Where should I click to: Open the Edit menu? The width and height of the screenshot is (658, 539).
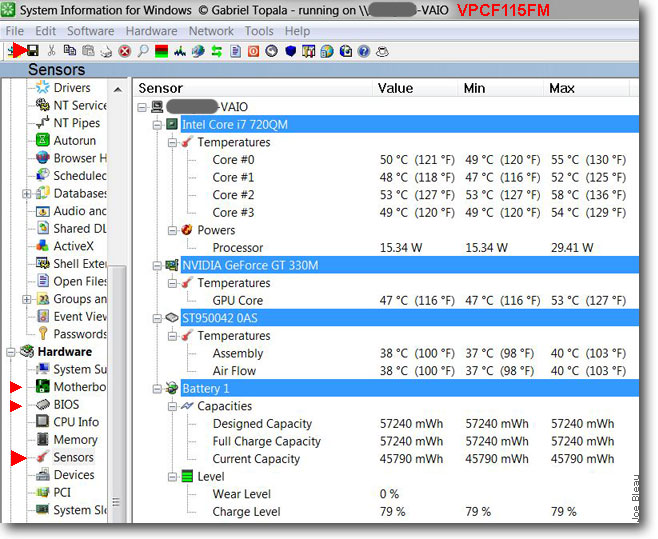click(45, 31)
